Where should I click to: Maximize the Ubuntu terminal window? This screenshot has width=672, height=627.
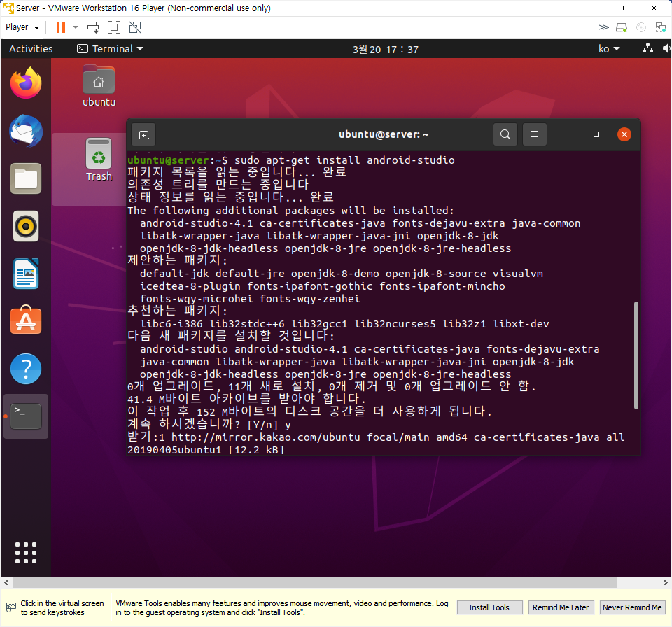[x=596, y=134]
